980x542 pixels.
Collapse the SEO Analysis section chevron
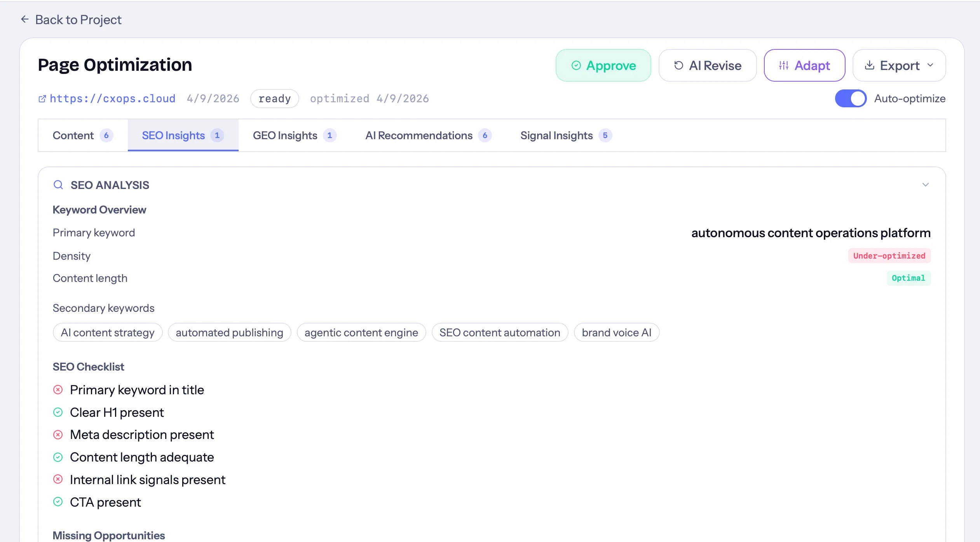(926, 185)
